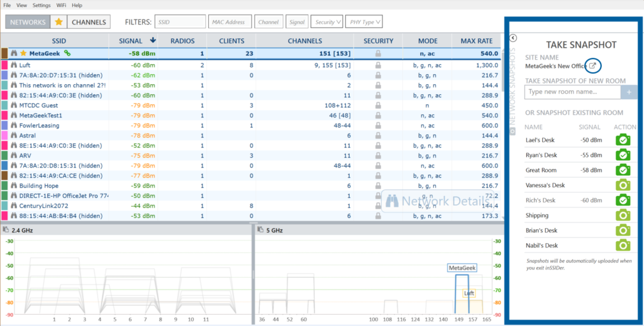Click binoculars icon in ARV row
The width and height of the screenshot is (644, 326).
pos(14,155)
